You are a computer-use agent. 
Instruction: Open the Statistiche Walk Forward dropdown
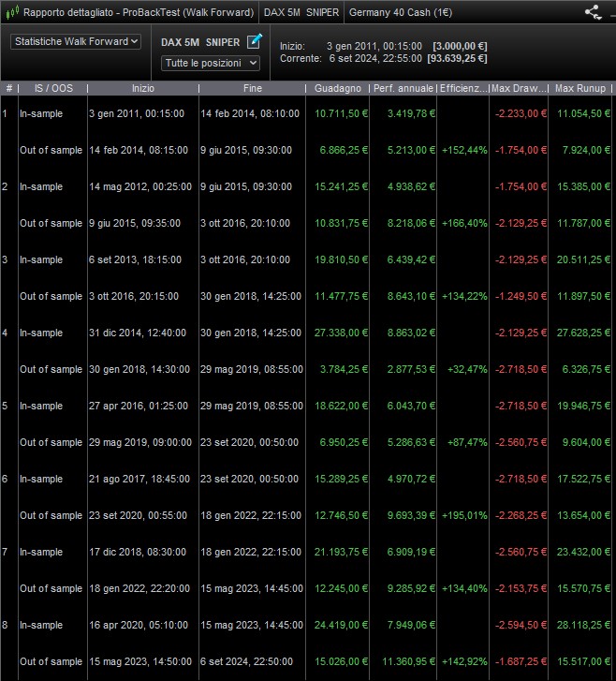(76, 41)
